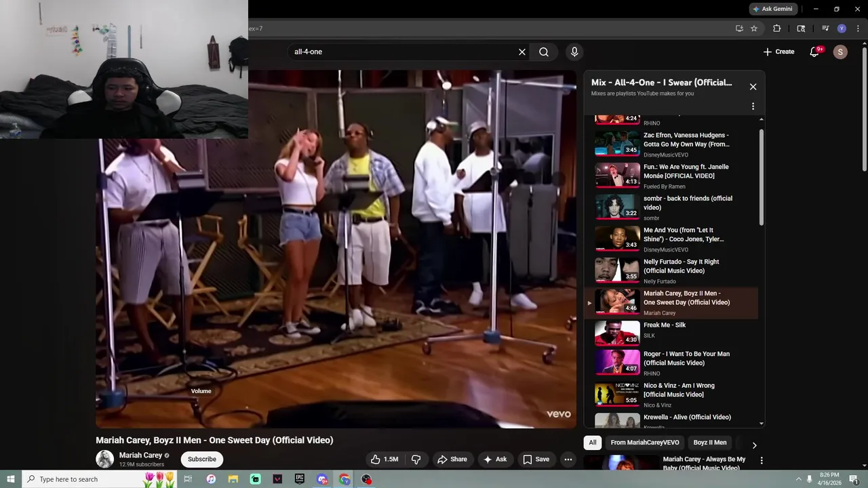Select the From MariahCareyVEVO chip
868x488 pixels.
click(x=645, y=443)
